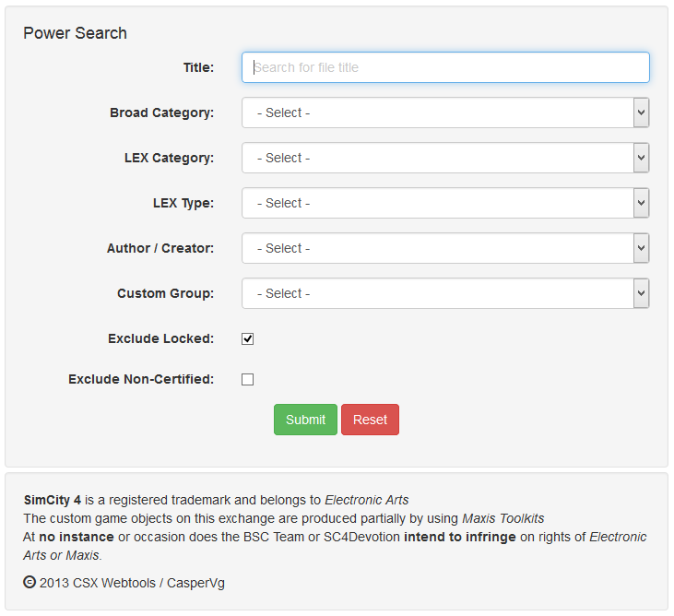Image resolution: width=674 pixels, height=616 pixels.
Task: Focus the Title search input field
Action: tap(445, 67)
